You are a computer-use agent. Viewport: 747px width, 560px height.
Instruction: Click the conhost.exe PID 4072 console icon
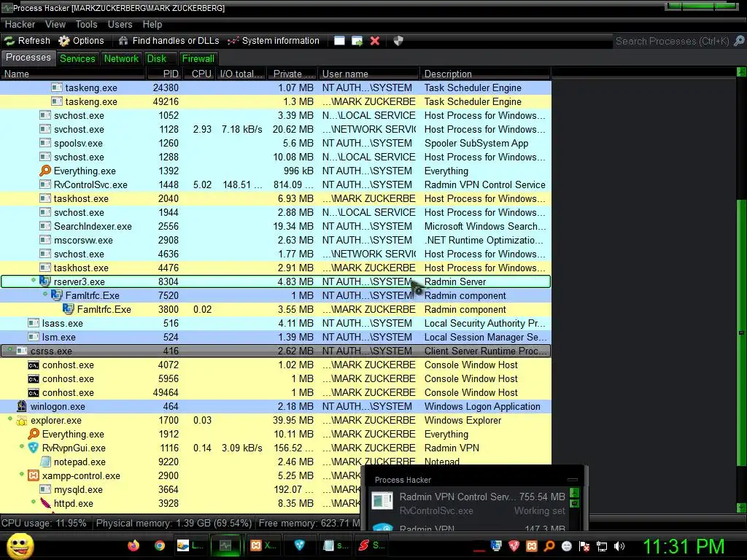pyautogui.click(x=34, y=365)
